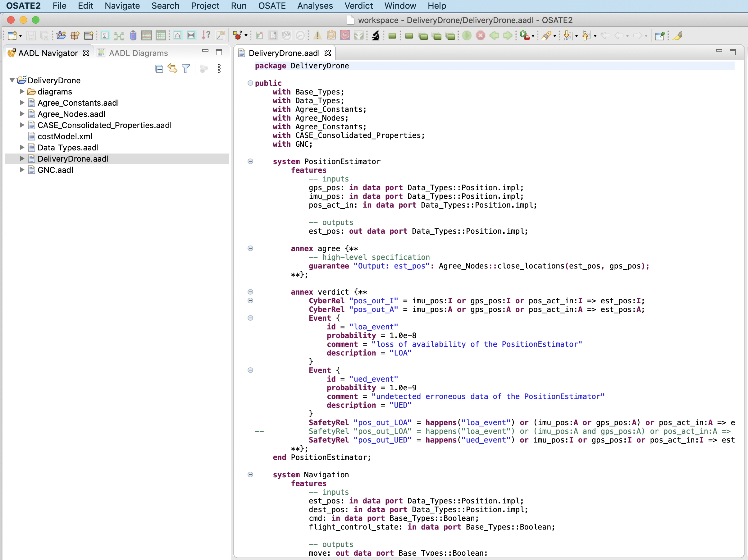This screenshot has height=560, width=748.
Task: Open the Verdict menu
Action: 358,6
